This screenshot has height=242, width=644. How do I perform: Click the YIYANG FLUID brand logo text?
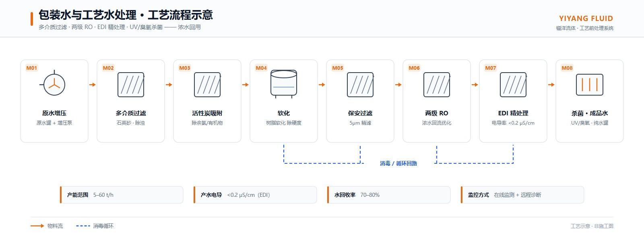[x=586, y=19]
